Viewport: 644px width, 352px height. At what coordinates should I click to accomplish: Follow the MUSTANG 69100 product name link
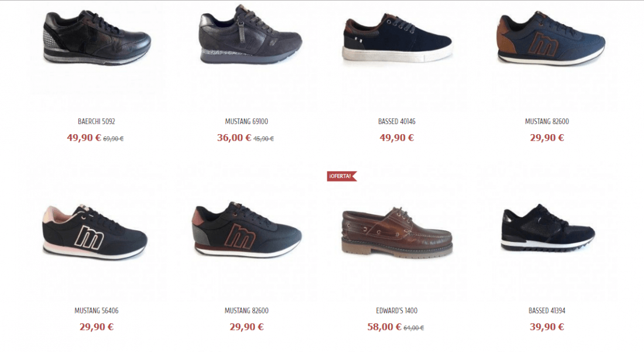[246, 122]
